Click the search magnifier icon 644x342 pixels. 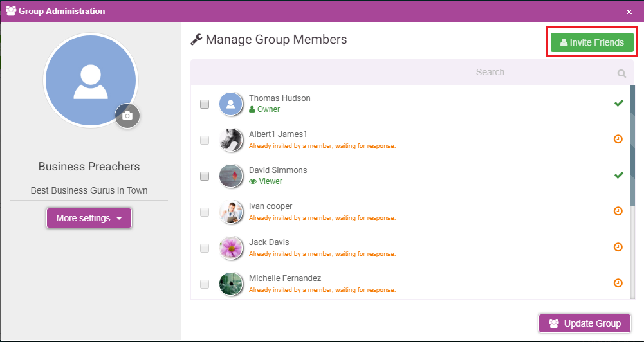click(622, 73)
